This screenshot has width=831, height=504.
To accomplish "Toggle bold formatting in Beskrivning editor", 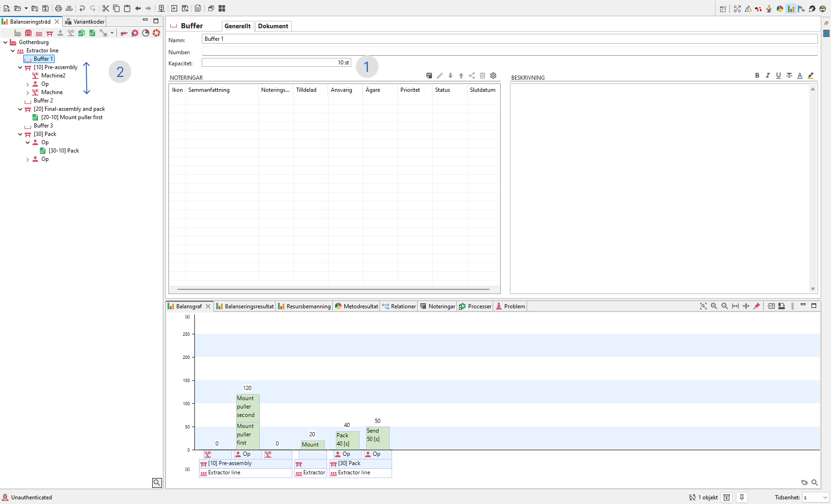I will click(x=757, y=76).
